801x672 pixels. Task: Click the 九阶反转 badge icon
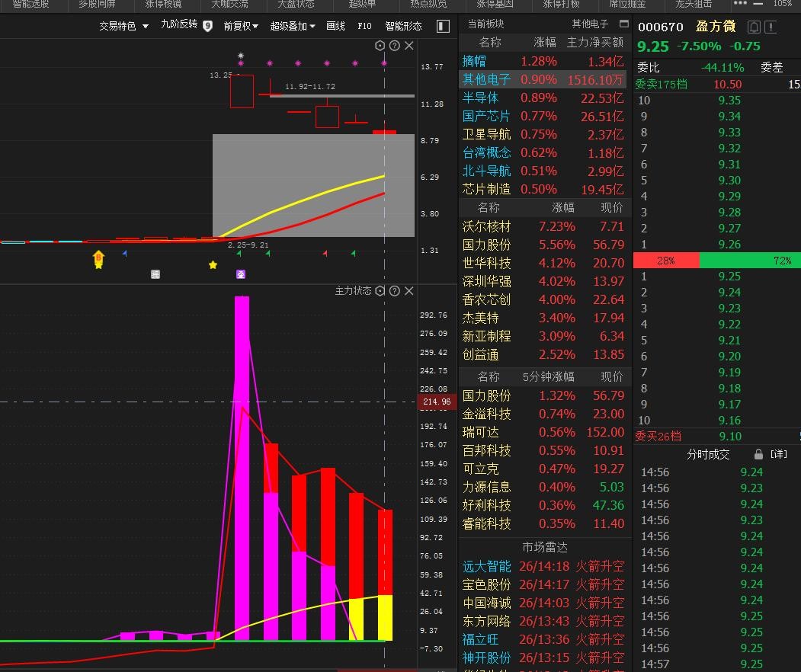pyautogui.click(x=207, y=25)
